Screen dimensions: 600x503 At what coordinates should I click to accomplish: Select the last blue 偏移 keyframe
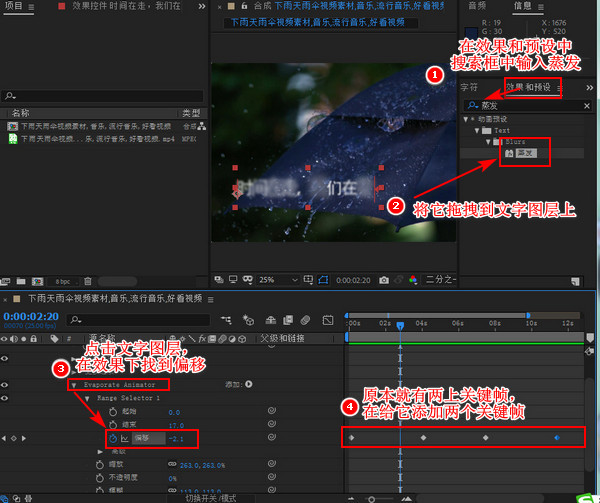(x=557, y=438)
